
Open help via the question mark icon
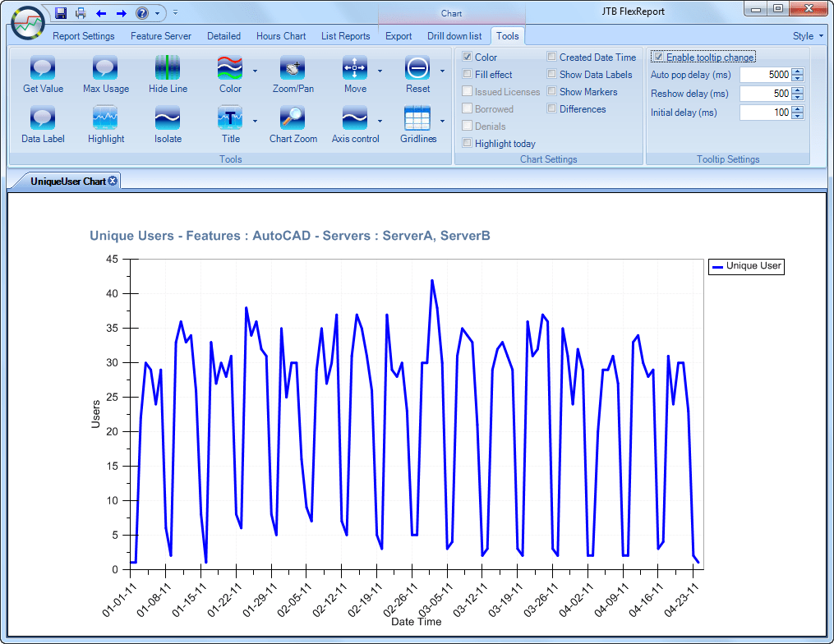point(142,13)
